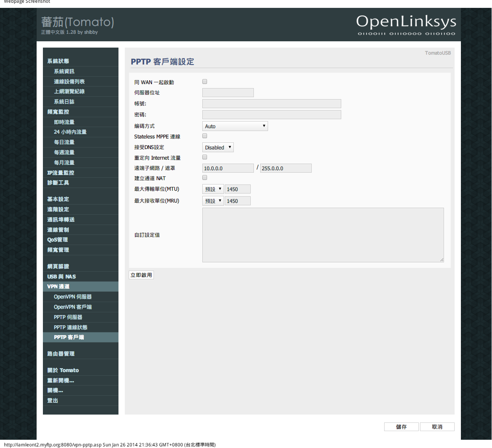Open PPTP 連線狀態 page
This screenshot has width=492, height=448.
tap(81, 328)
